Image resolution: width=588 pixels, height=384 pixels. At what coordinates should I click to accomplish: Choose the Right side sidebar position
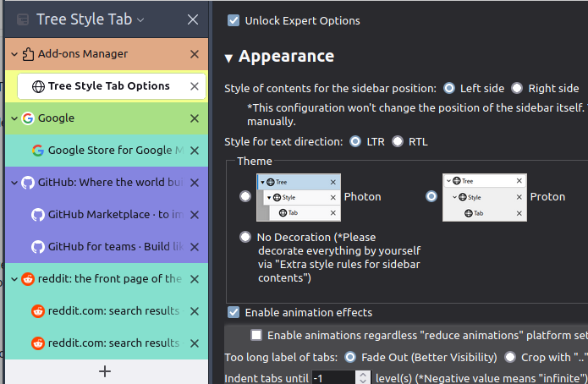pos(517,88)
